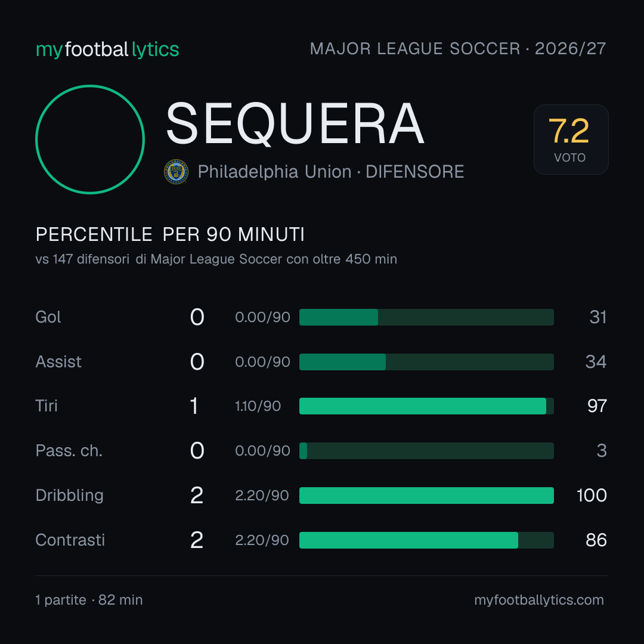Click the Philadelphia Union club crest icon
Viewport: 644px width, 644px height.
tap(176, 172)
